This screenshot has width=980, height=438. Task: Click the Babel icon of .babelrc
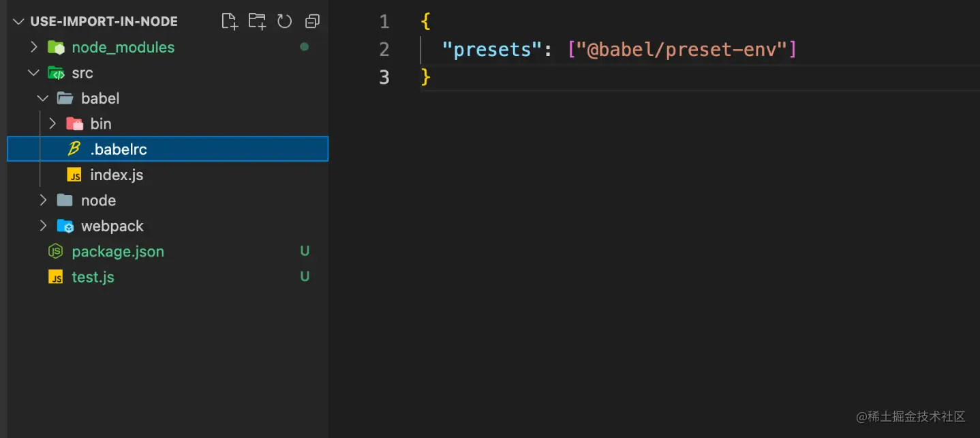[74, 149]
